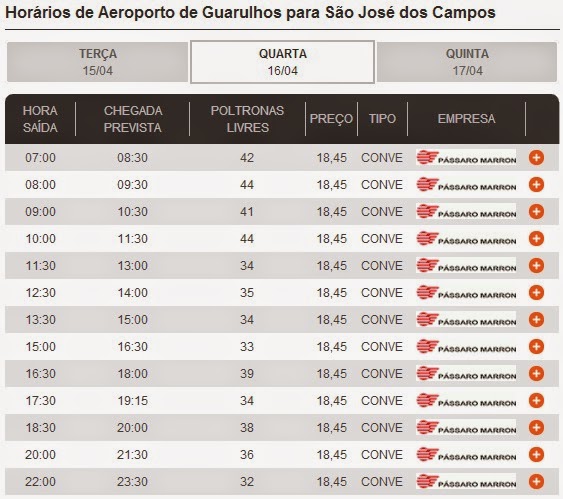The image size is (563, 499).
Task: Click the orange plus on 13:30 row
Action: (x=536, y=320)
